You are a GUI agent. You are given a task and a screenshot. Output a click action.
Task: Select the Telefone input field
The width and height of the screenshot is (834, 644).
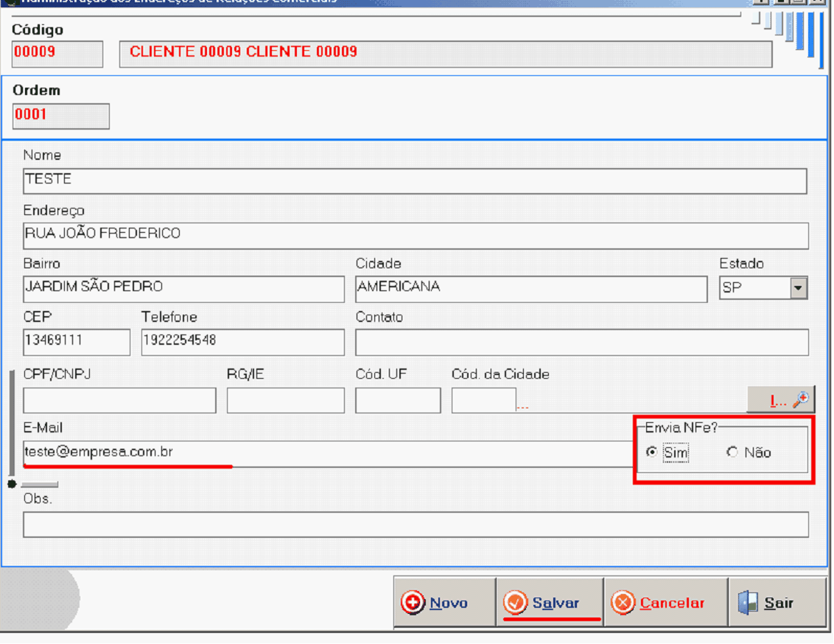242,342
